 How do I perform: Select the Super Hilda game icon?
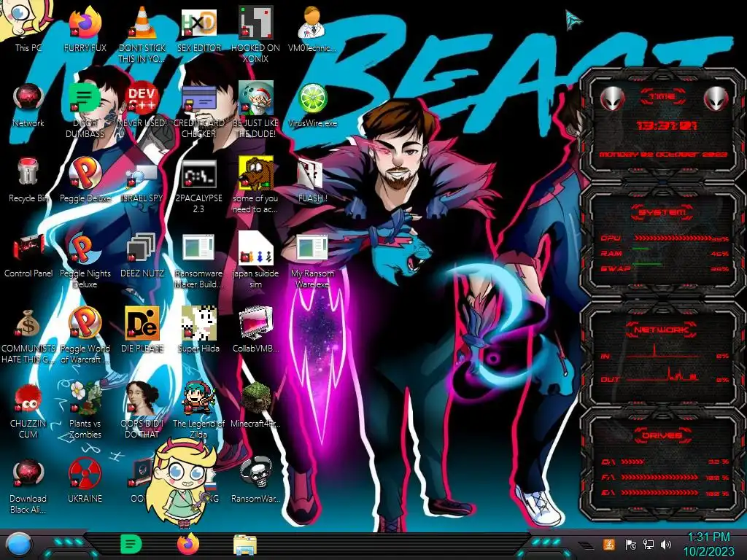[198, 330]
